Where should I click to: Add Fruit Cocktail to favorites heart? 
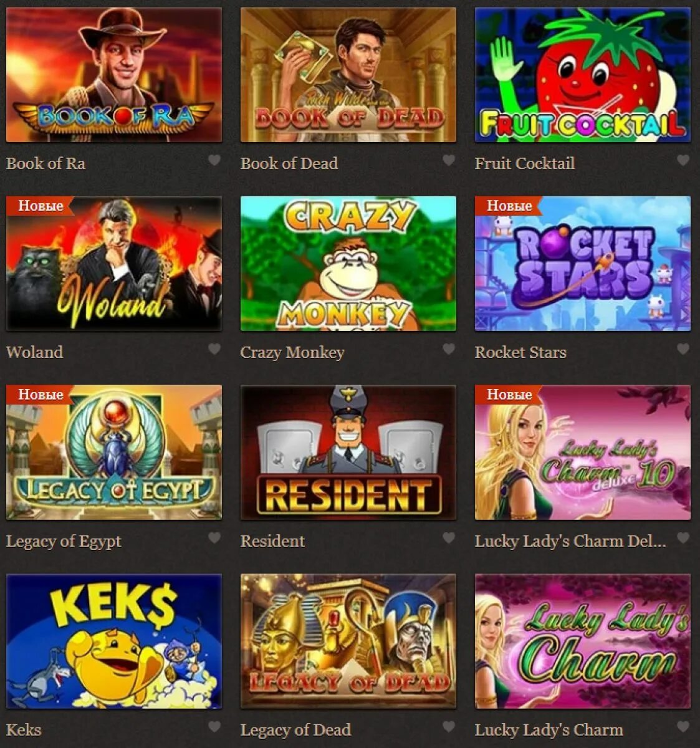[x=683, y=160]
